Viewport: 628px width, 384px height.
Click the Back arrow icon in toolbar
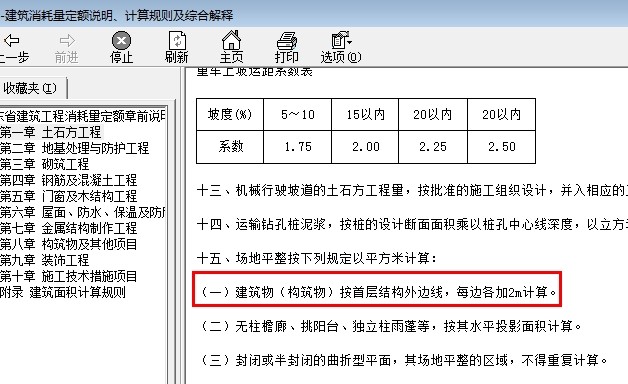(11, 40)
